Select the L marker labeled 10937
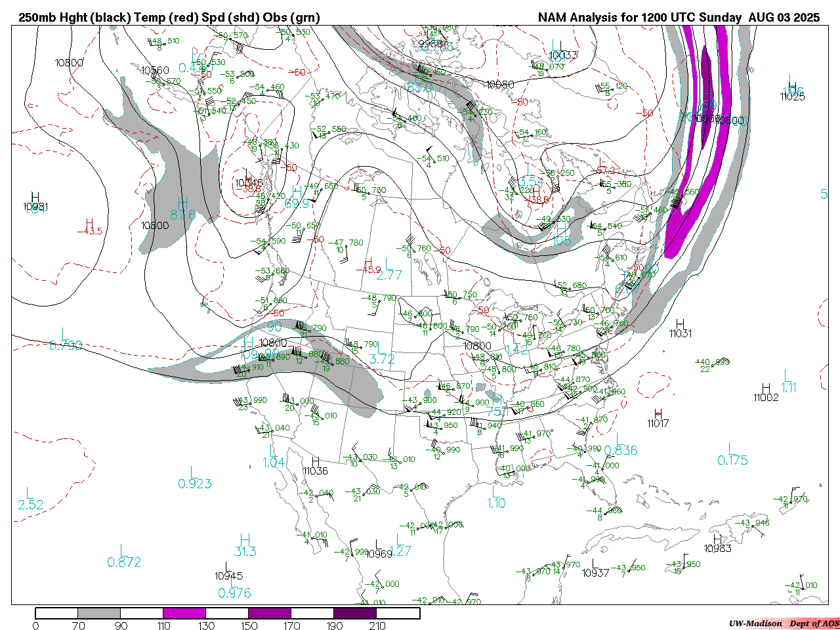 pos(595,564)
